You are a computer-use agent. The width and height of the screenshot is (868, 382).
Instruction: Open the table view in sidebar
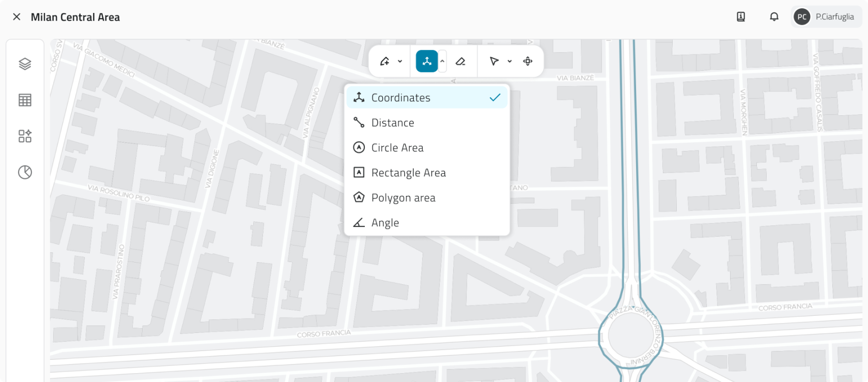[x=25, y=100]
